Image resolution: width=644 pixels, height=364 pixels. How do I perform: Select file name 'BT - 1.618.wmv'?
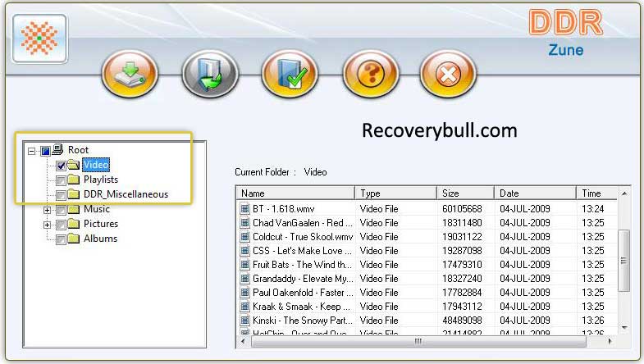point(284,209)
